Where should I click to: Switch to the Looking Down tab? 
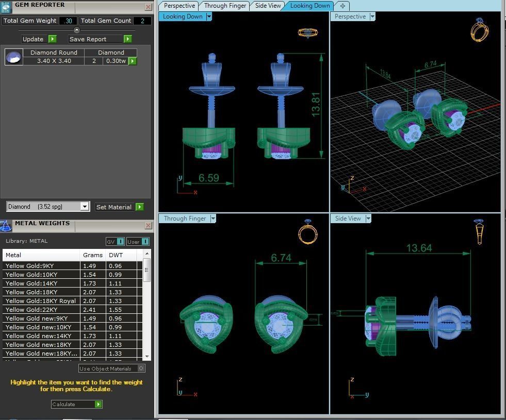pos(310,6)
